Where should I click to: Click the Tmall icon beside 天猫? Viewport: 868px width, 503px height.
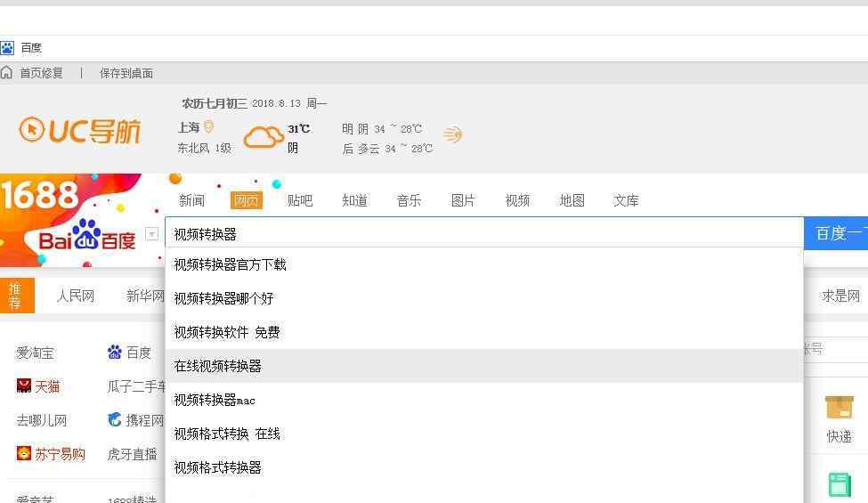click(24, 385)
